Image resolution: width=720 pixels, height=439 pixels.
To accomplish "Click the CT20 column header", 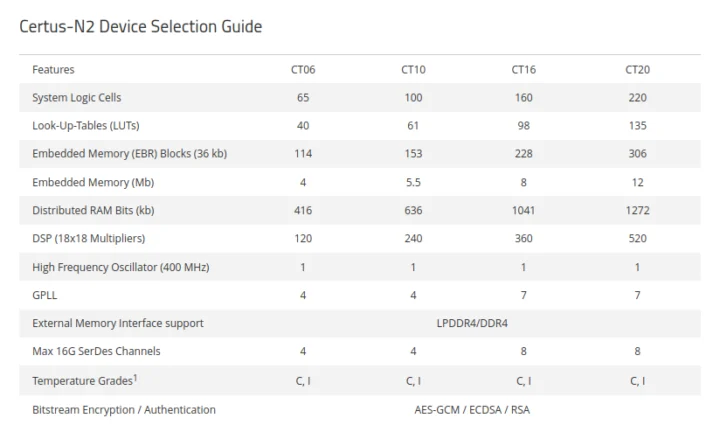I will tap(638, 70).
